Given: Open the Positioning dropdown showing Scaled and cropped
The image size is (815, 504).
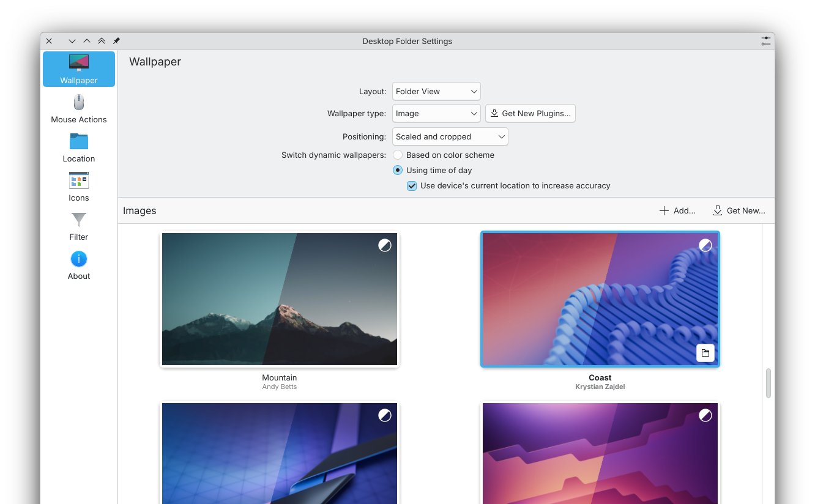Looking at the screenshot, I should pos(450,137).
